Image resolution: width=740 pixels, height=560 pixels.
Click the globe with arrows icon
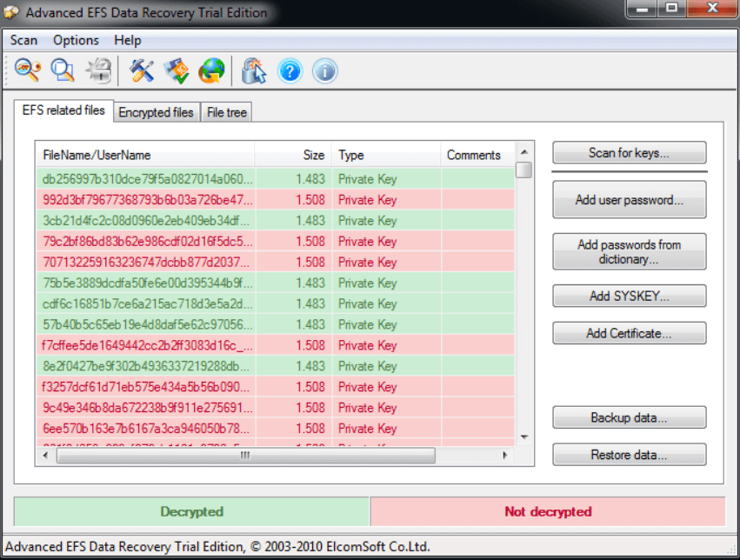[x=211, y=70]
